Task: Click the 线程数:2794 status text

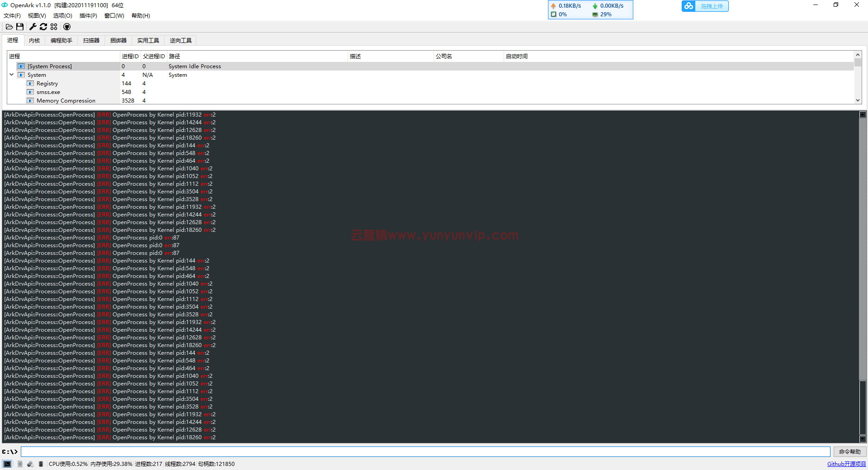Action: point(180,464)
